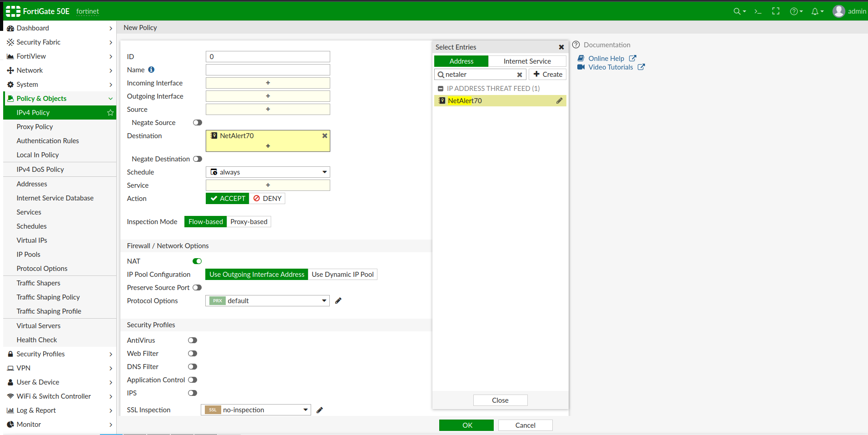Click the Name info icon
This screenshot has height=435, width=868.
click(x=151, y=70)
